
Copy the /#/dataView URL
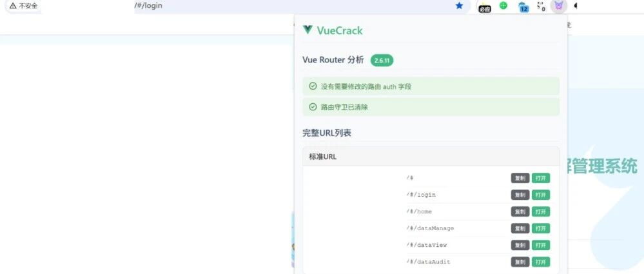tap(520, 245)
